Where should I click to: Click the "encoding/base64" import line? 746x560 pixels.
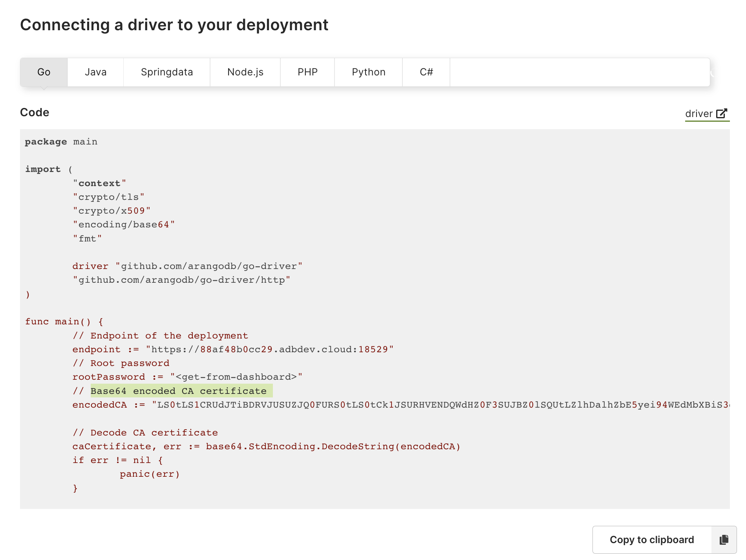tap(124, 225)
